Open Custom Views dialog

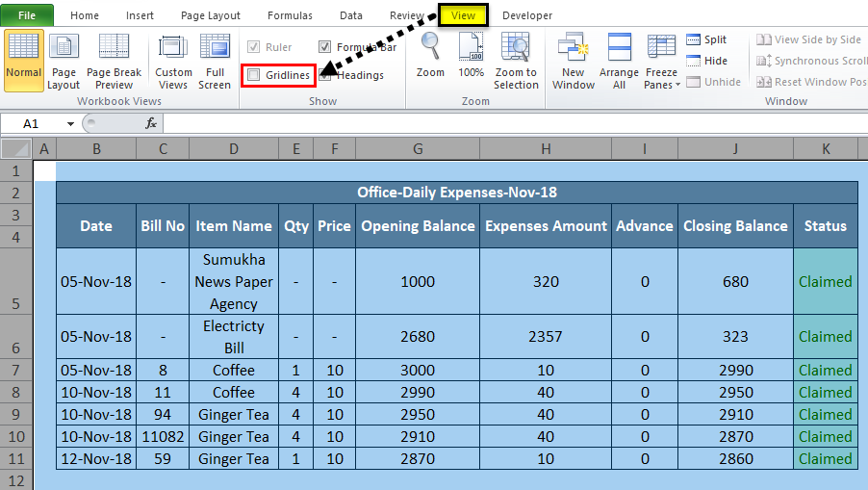(x=173, y=61)
